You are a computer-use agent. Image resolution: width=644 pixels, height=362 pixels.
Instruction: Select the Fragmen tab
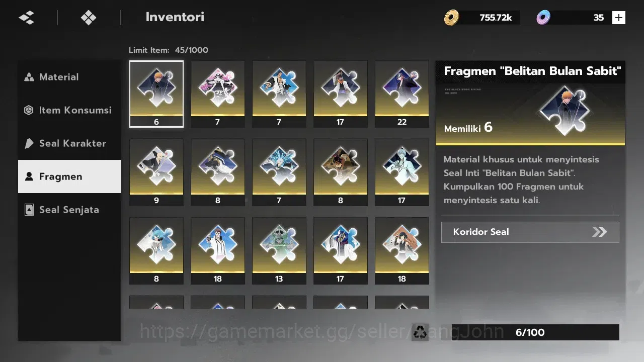tap(69, 176)
